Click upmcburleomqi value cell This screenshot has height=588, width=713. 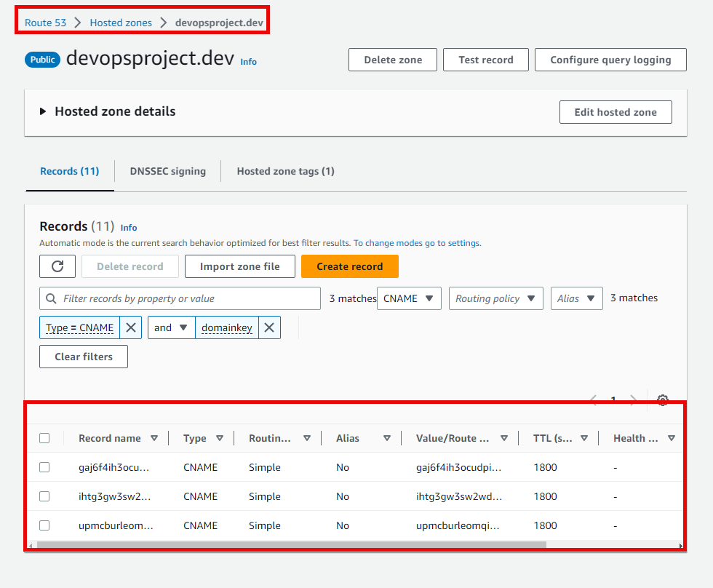click(458, 525)
